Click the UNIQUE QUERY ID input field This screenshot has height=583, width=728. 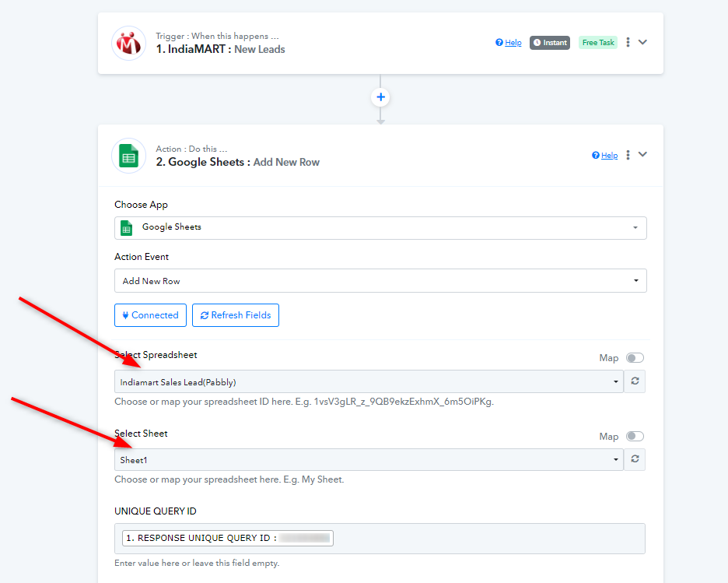point(380,539)
